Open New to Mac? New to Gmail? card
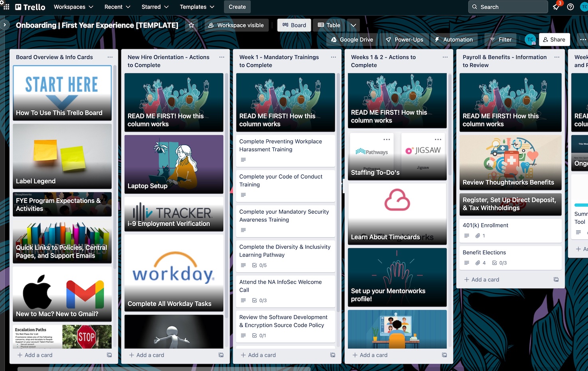 tap(62, 294)
